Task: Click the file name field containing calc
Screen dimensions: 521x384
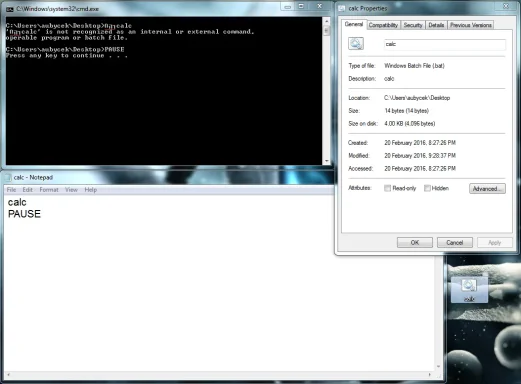Action: click(445, 44)
